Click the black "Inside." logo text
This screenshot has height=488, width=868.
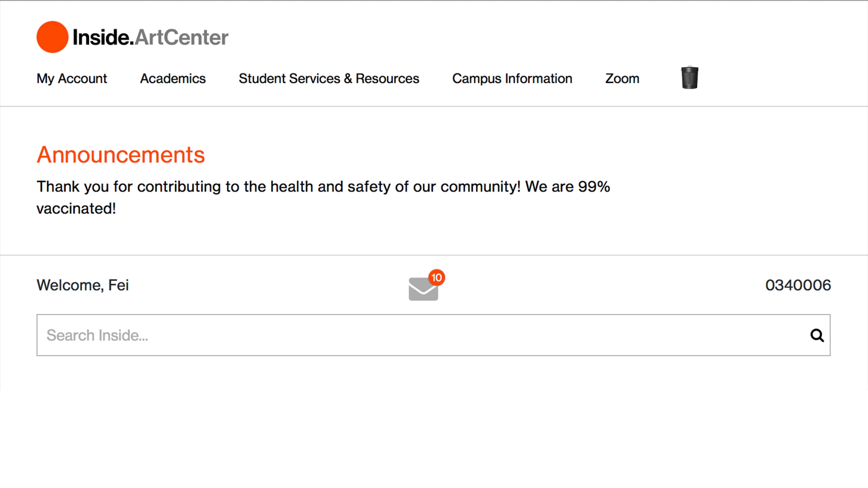pos(103,37)
